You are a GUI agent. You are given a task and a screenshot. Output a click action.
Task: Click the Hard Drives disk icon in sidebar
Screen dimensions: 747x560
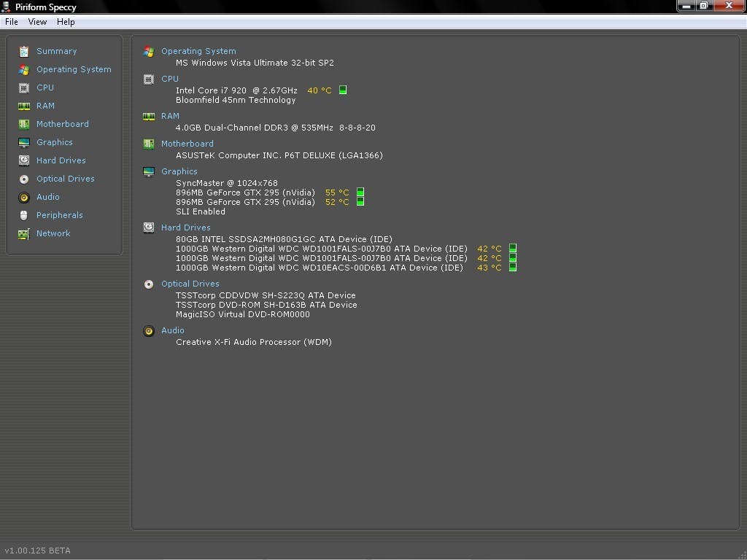point(24,160)
